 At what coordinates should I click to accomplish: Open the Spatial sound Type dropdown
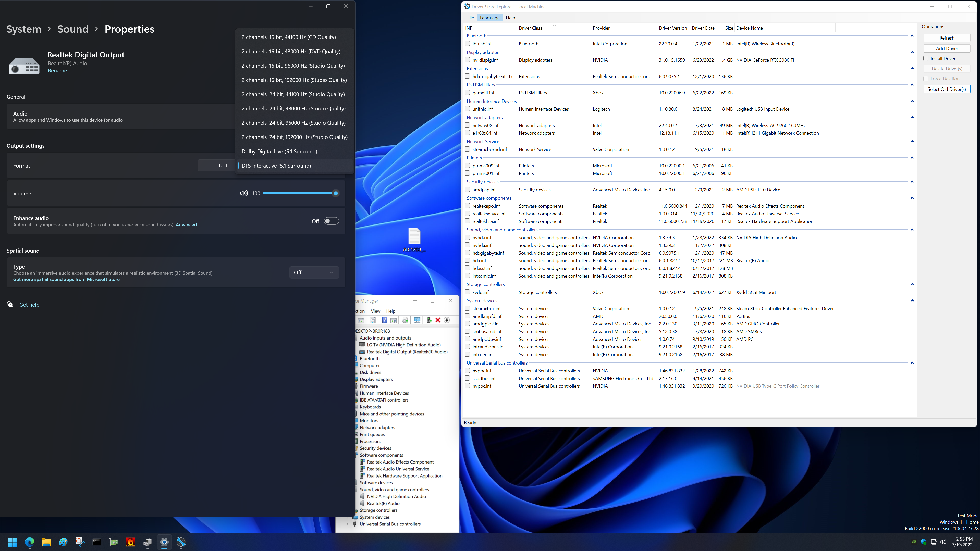click(x=314, y=272)
